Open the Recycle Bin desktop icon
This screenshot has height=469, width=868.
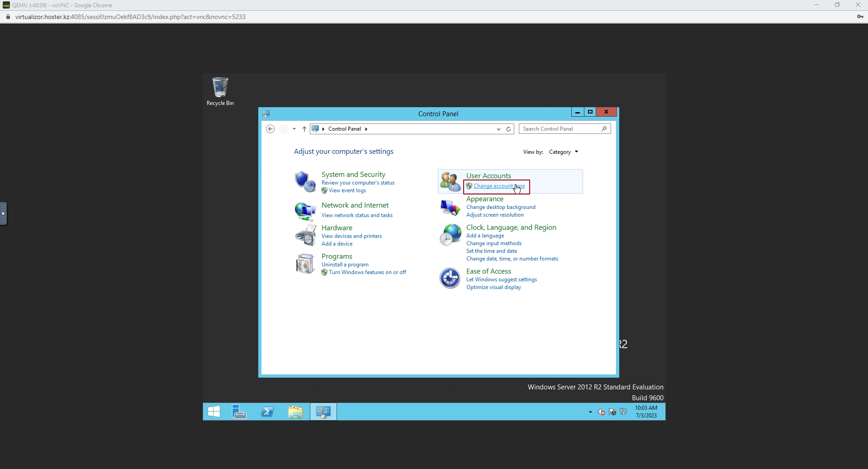tap(220, 91)
